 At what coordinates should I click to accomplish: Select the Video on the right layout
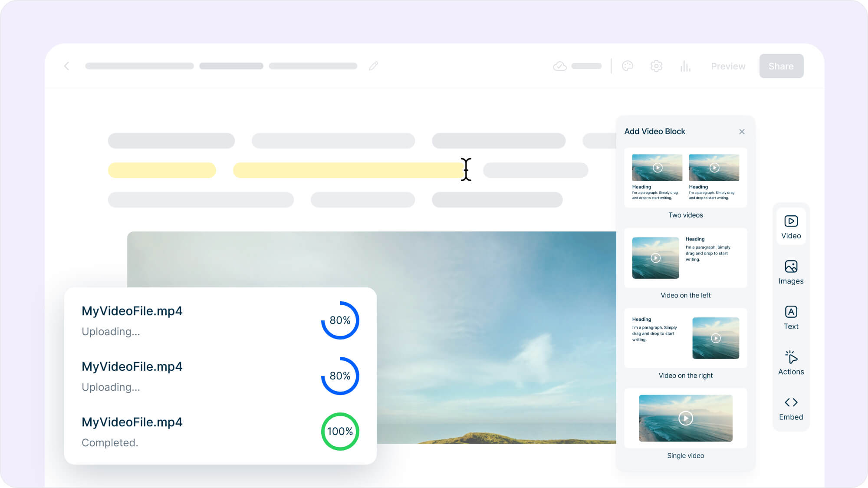685,338
